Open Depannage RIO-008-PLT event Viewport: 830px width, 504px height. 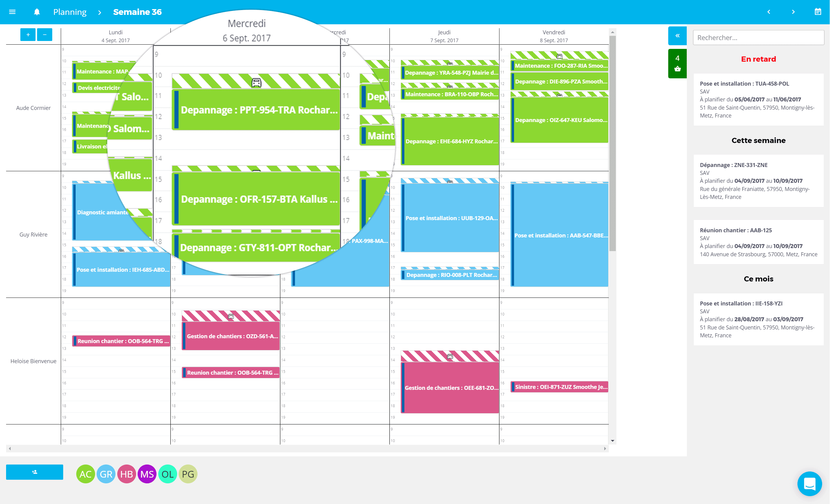click(x=450, y=275)
